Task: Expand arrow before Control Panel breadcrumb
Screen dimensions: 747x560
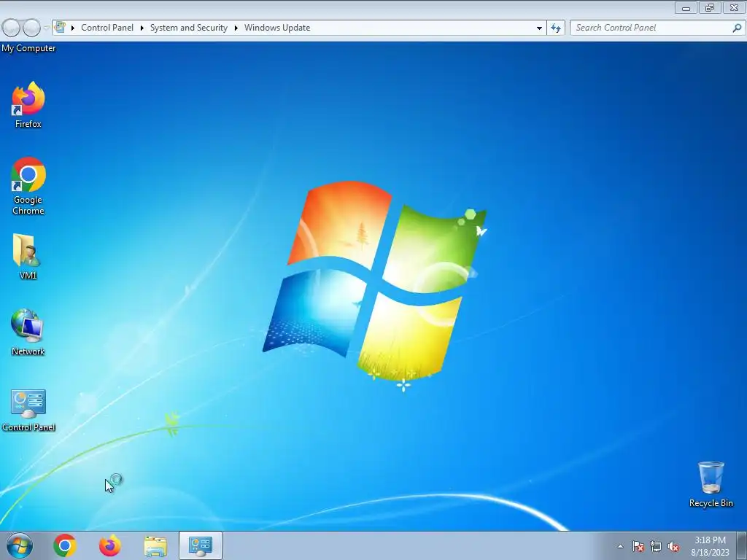Action: coord(73,28)
